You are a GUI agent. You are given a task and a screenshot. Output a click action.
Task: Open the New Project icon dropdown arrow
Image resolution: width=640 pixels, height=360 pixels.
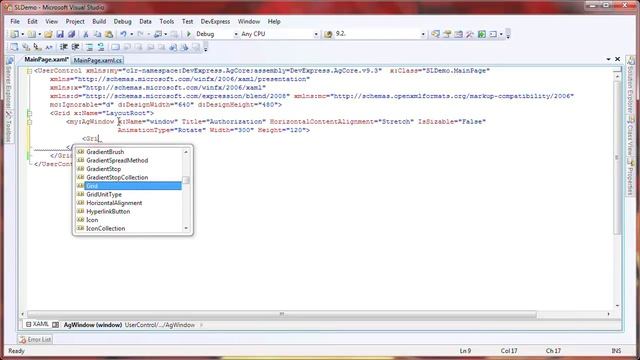(22, 34)
